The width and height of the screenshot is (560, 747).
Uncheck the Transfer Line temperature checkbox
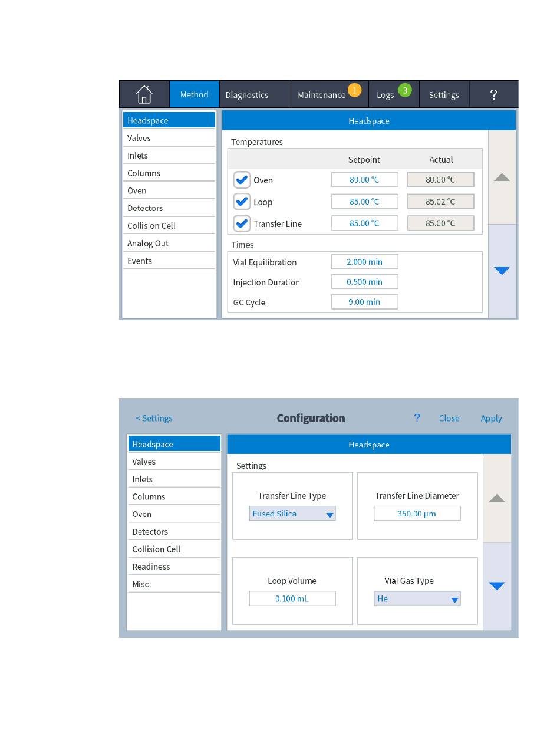tap(242, 223)
